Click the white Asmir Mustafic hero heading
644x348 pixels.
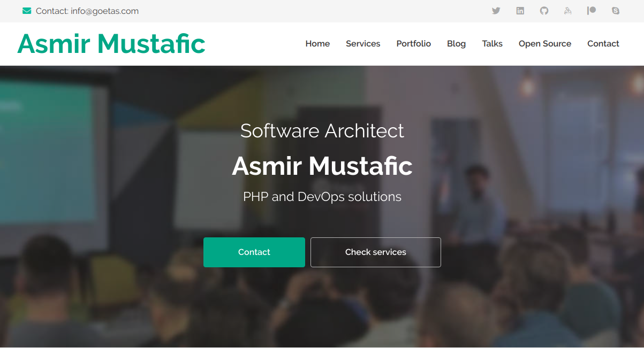click(x=322, y=166)
